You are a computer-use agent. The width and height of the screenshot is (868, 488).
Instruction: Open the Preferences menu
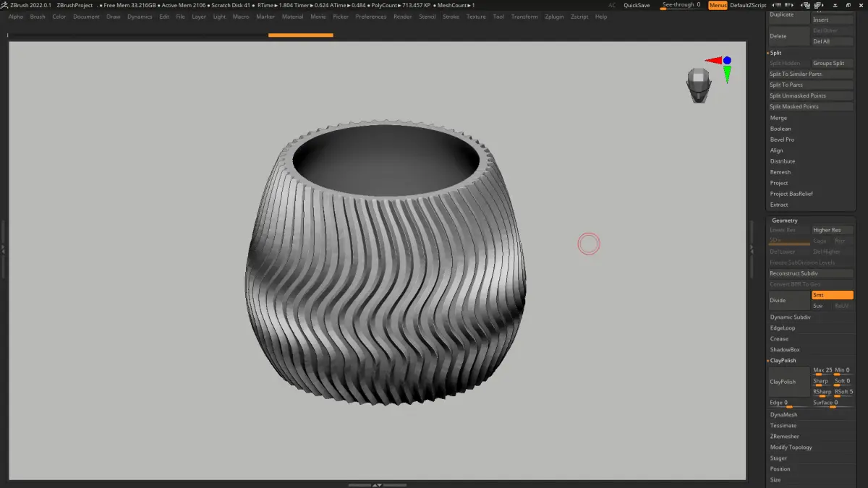[371, 17]
